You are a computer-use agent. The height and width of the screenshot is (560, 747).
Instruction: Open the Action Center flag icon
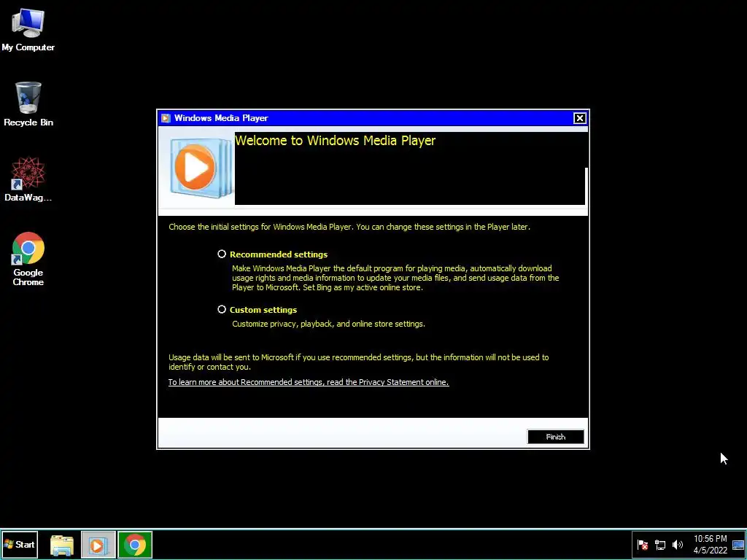tap(642, 545)
